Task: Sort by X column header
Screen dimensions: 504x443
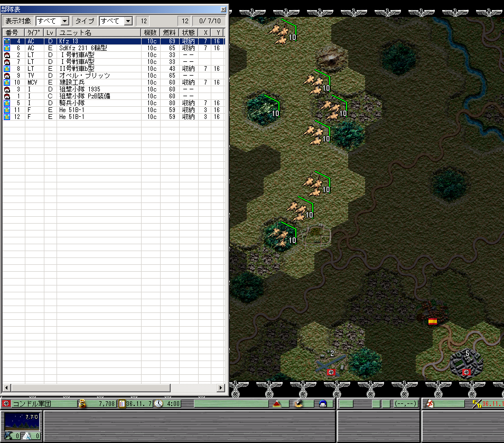Action: [205, 32]
